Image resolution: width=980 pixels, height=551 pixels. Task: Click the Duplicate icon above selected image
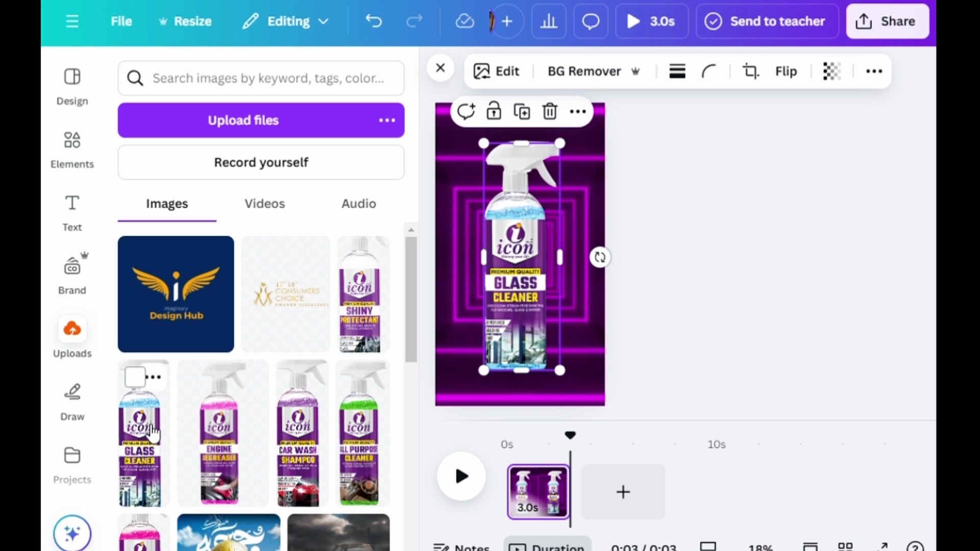[522, 111]
